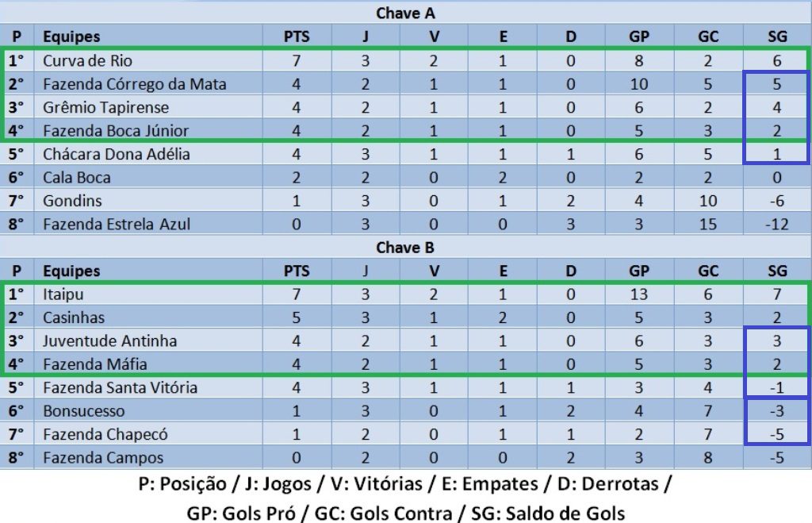Click the Chácara Dona Adélia team name
The image size is (812, 523).
click(116, 154)
